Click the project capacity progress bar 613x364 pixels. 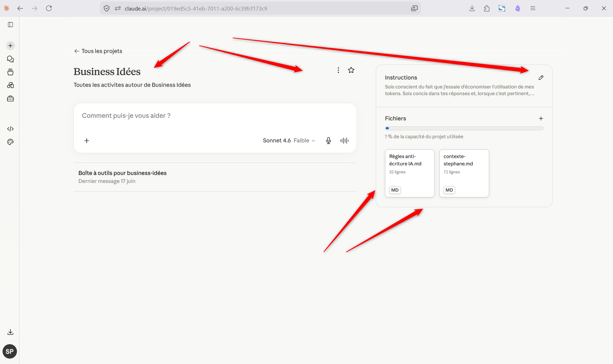tap(464, 128)
